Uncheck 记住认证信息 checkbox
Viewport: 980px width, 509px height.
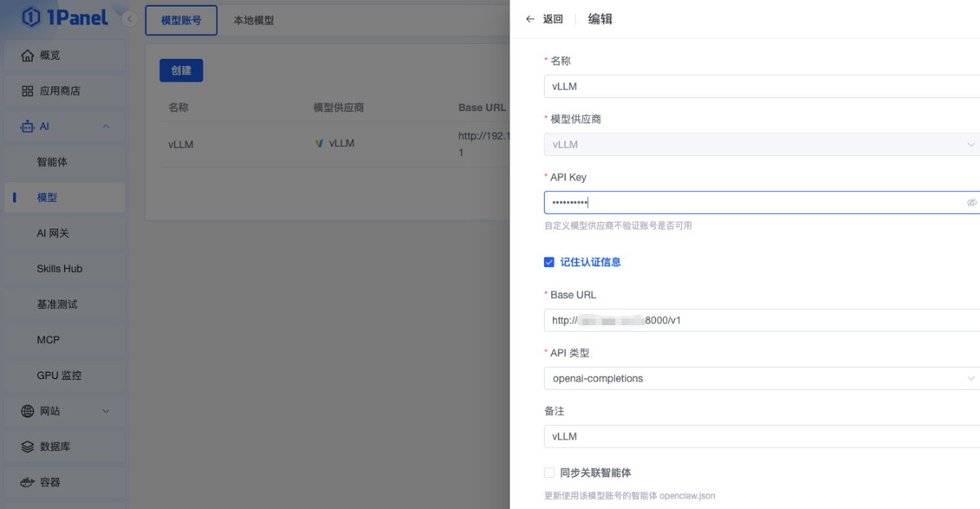[549, 262]
